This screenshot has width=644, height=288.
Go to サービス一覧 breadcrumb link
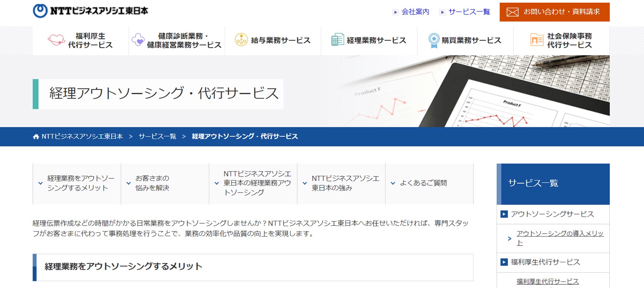[x=157, y=136]
